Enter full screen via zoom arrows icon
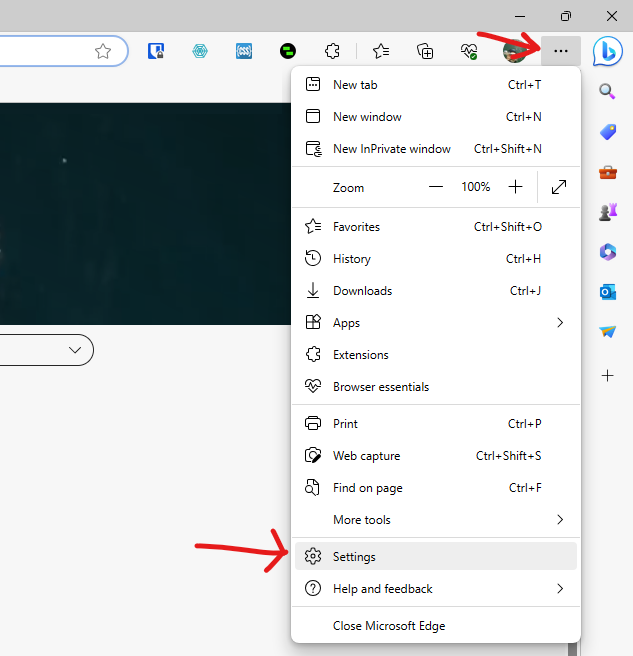 click(x=559, y=187)
